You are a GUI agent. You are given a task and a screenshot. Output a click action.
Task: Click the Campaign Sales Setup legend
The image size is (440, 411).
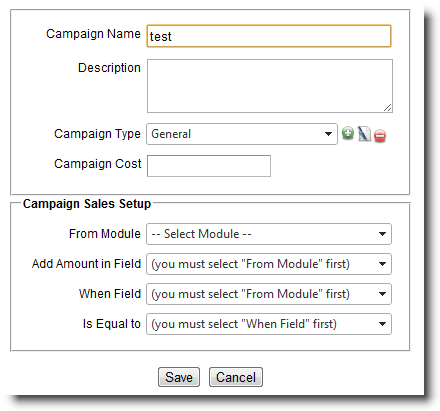point(87,204)
